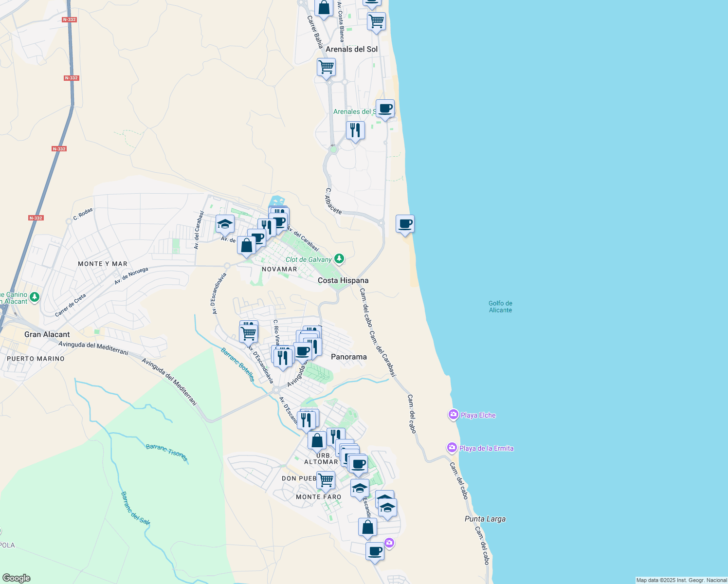Click the restaurant icon below Arenales del Sol
This screenshot has height=584, width=728.
[355, 129]
